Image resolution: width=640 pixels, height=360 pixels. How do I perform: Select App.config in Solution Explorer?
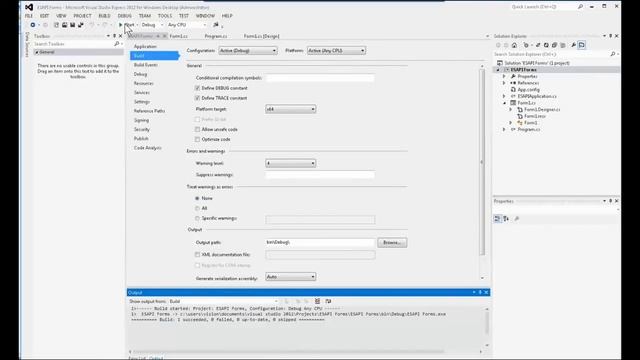click(528, 89)
